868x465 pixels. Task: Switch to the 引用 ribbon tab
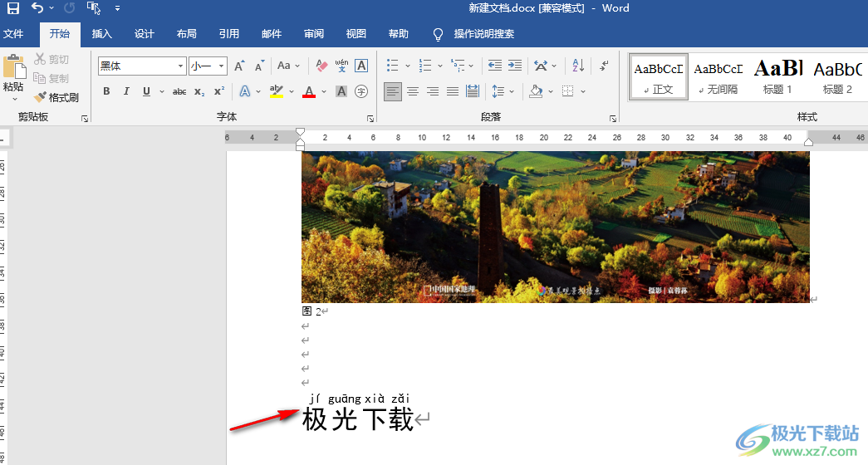coord(228,34)
